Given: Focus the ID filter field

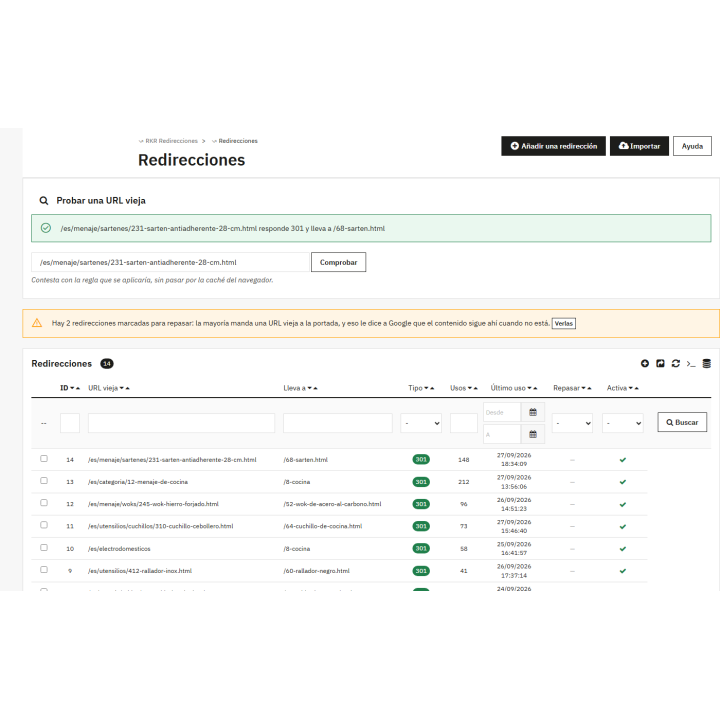Looking at the screenshot, I should click(x=70, y=423).
